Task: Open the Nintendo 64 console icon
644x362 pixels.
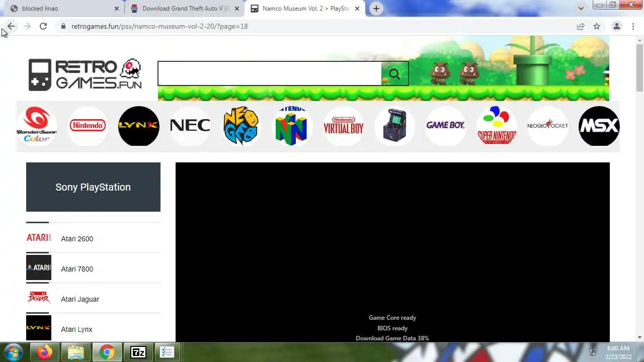Action: tap(292, 126)
